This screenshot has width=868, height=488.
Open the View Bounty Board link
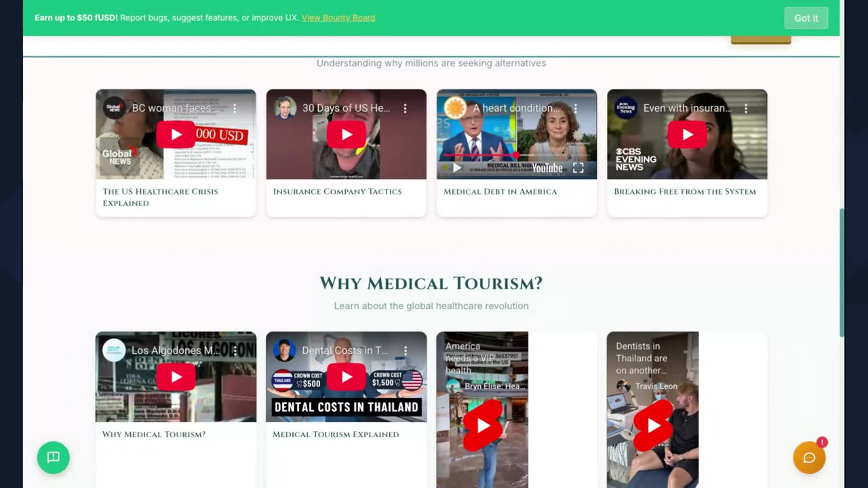pos(338,18)
